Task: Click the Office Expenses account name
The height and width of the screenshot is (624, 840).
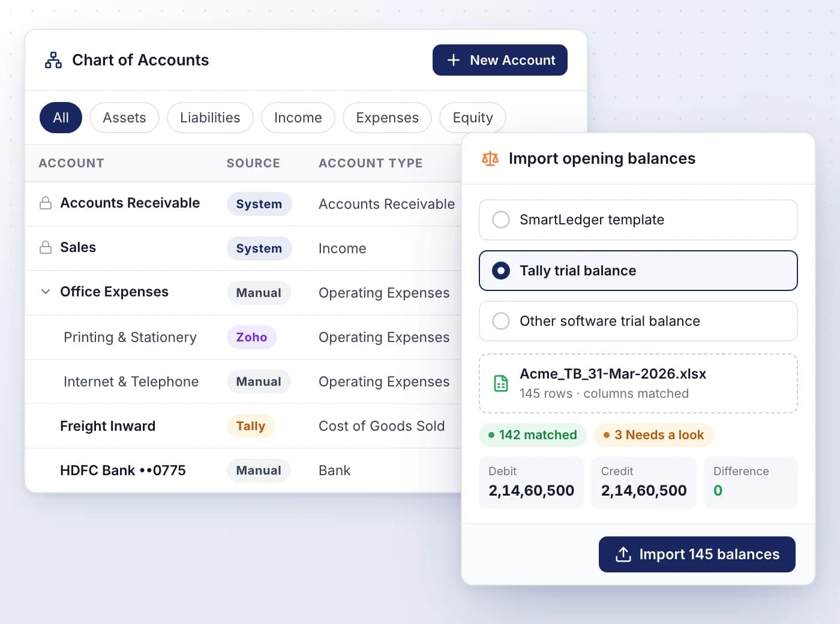Action: point(114,292)
